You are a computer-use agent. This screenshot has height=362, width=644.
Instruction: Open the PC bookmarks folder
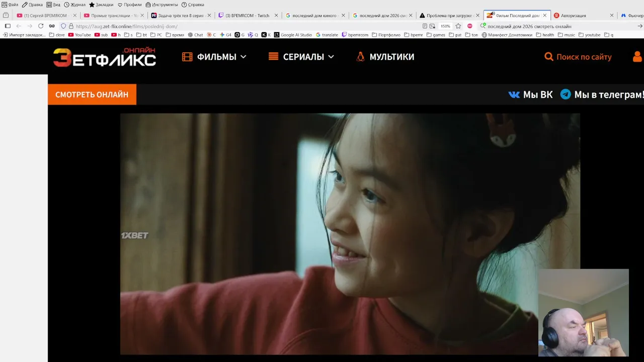(x=156, y=35)
